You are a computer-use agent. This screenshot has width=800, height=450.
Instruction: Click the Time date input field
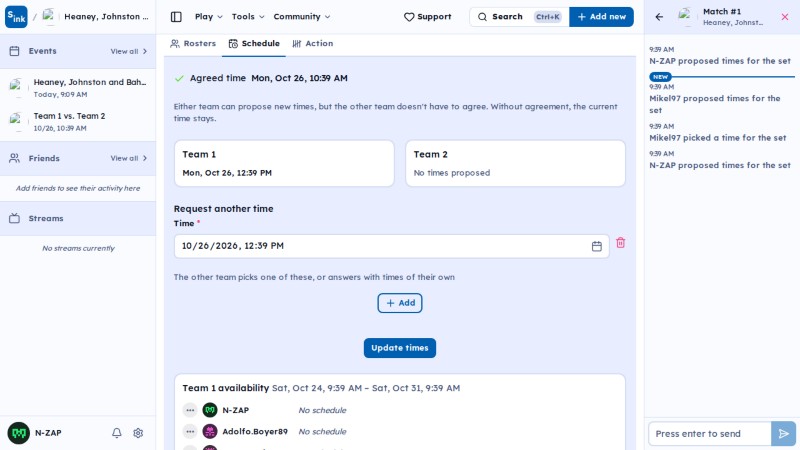[391, 246]
